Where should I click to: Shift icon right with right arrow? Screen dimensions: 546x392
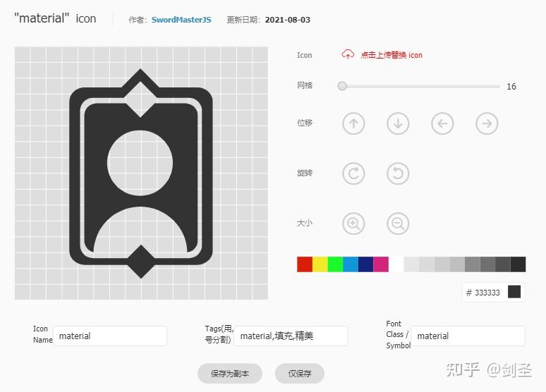click(x=487, y=123)
